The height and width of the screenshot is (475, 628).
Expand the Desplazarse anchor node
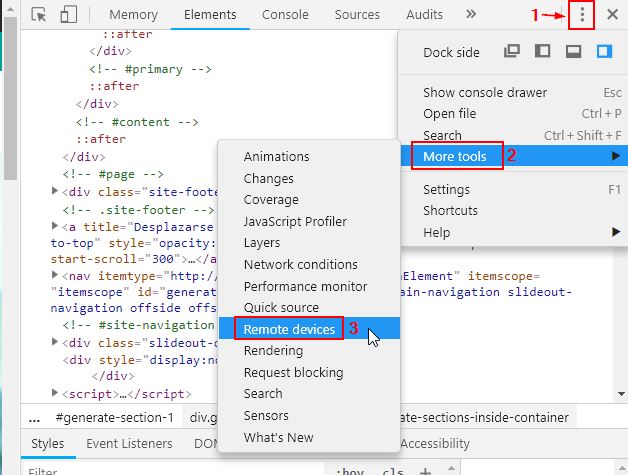tap(55, 226)
